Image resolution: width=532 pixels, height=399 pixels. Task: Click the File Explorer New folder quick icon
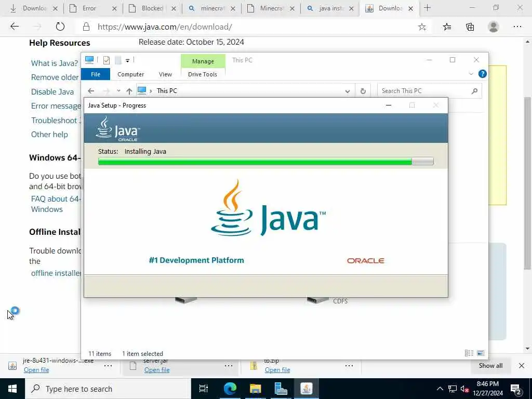tap(118, 60)
